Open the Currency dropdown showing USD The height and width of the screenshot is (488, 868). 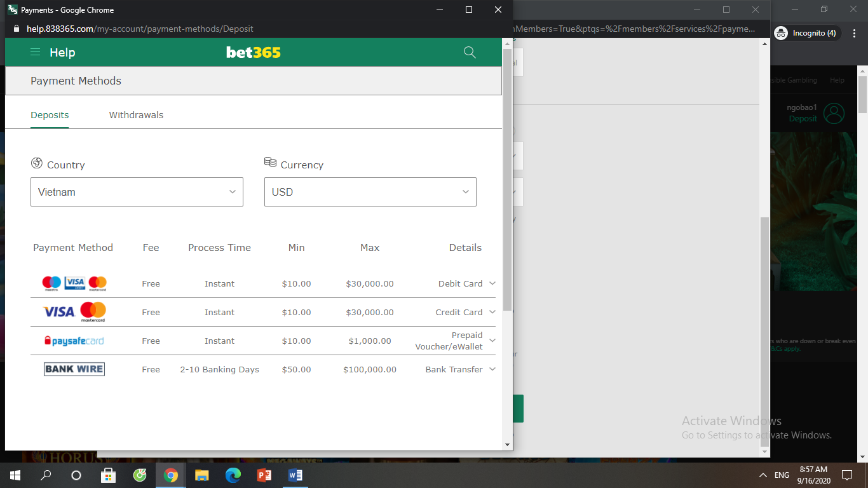click(x=370, y=192)
